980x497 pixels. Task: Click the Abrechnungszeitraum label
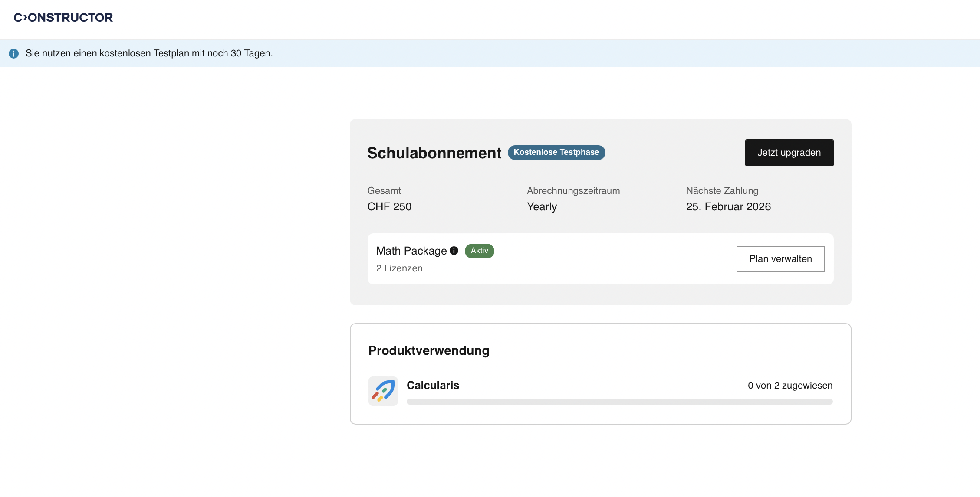click(573, 191)
